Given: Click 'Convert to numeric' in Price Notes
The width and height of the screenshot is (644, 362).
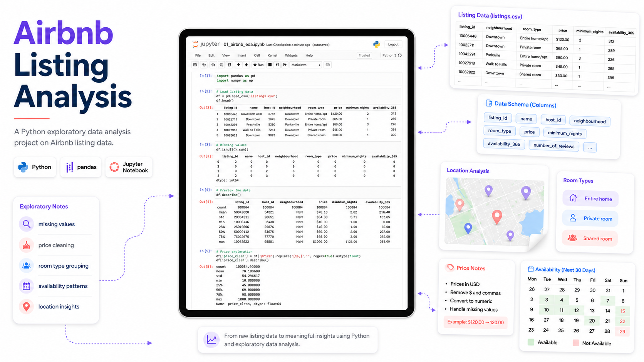Looking at the screenshot, I should tap(471, 301).
